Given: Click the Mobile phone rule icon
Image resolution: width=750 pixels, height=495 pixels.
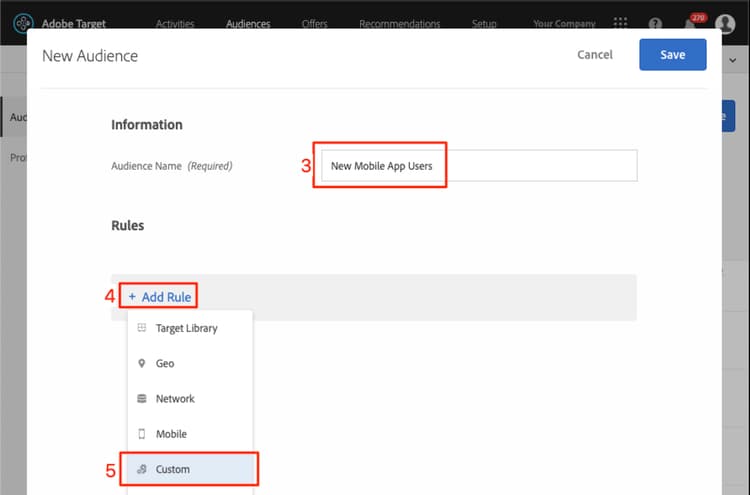Looking at the screenshot, I should pyautogui.click(x=141, y=434).
